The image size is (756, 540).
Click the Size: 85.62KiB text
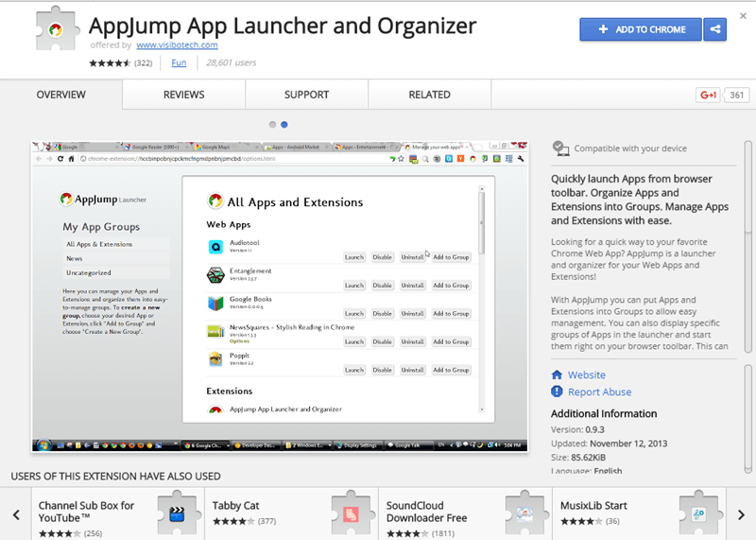(578, 458)
